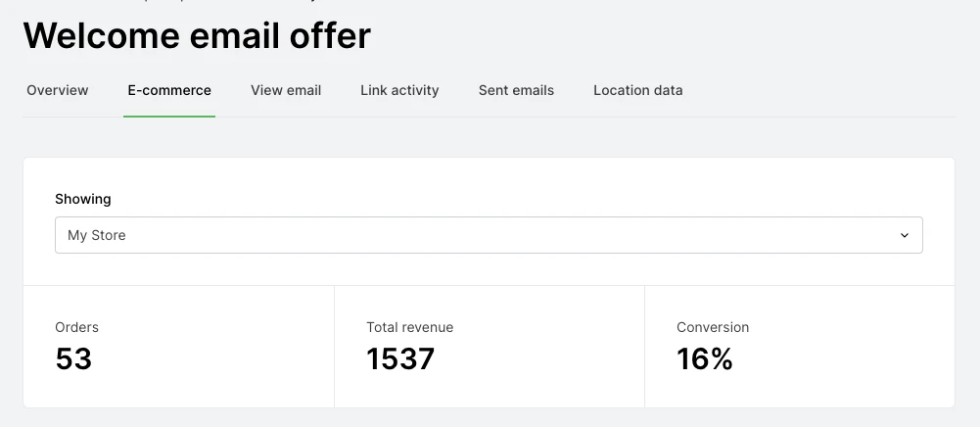Open the View email tab
The height and width of the screenshot is (427, 980).
pyautogui.click(x=286, y=90)
